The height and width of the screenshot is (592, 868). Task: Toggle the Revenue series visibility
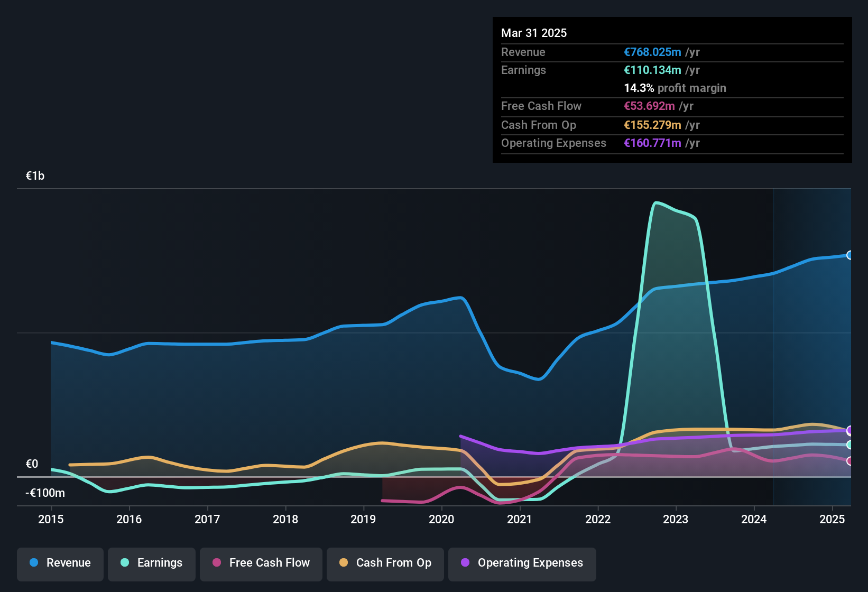60,563
